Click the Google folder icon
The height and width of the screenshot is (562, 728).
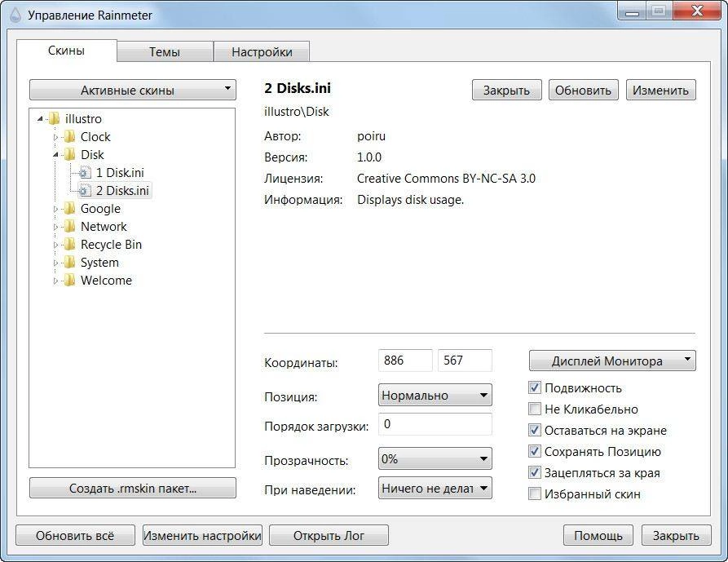tap(69, 209)
